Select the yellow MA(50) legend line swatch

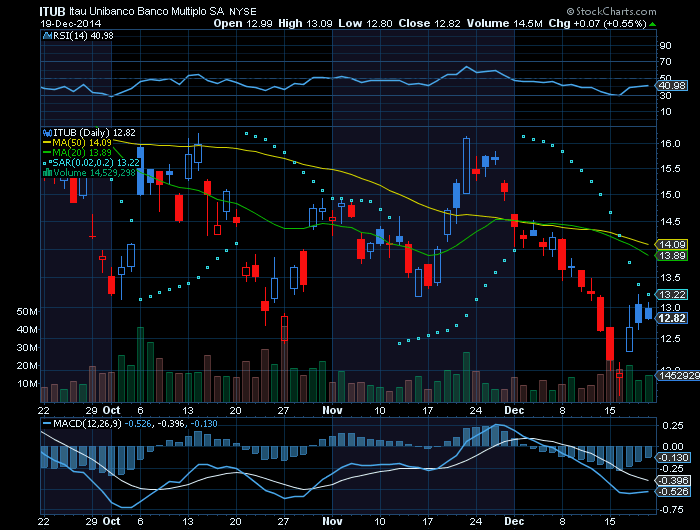(x=47, y=143)
